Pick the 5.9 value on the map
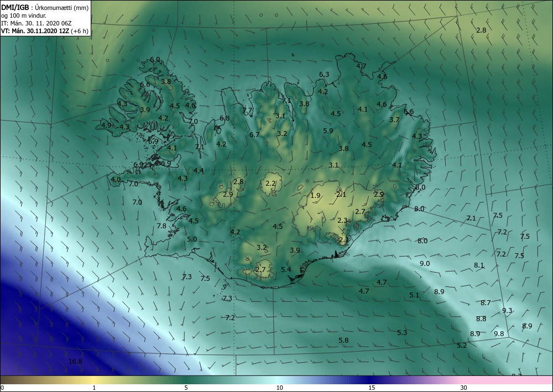 coord(328,131)
